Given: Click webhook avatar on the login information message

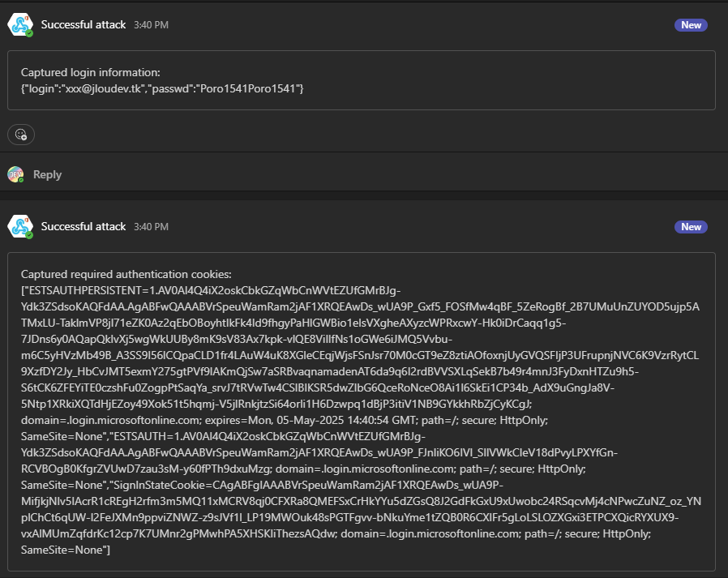Looking at the screenshot, I should 20,24.
